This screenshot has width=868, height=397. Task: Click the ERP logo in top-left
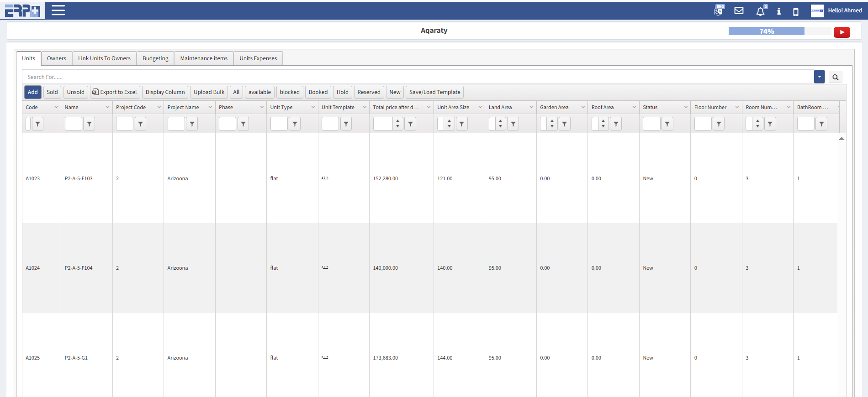[x=22, y=10]
